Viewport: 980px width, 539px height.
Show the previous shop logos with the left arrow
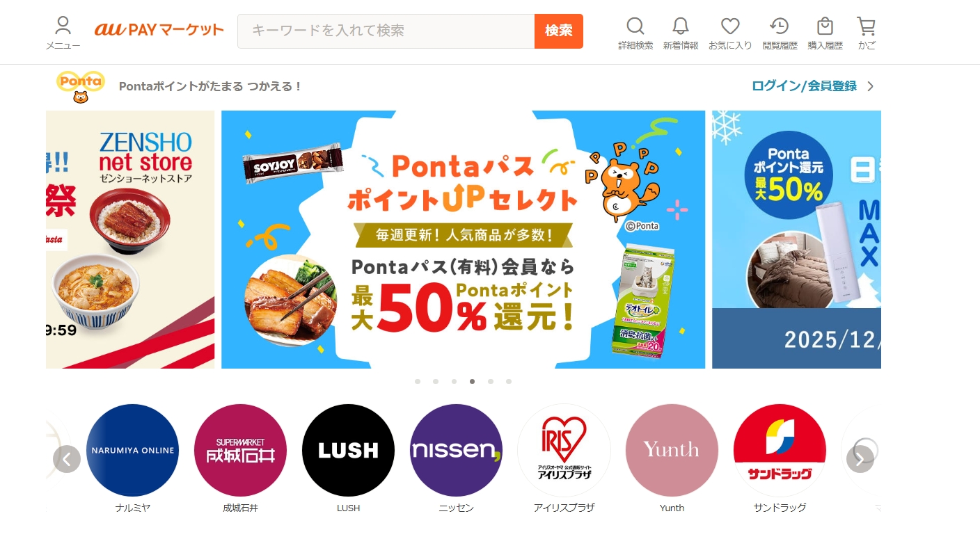67,459
